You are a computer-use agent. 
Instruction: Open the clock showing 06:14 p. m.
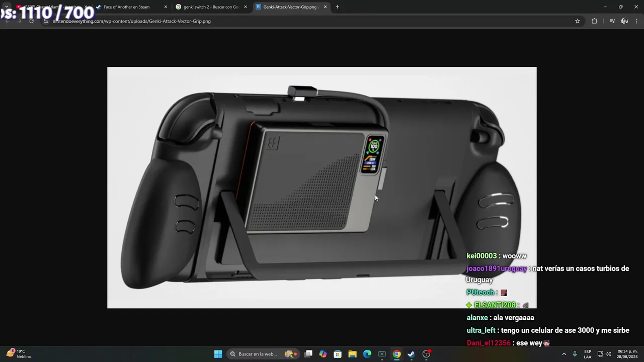627,354
